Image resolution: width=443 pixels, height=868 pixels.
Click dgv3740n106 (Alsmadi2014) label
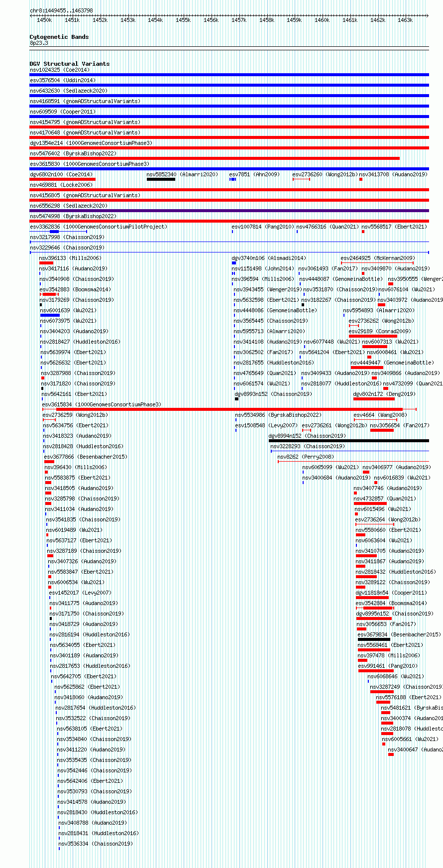(x=269, y=258)
